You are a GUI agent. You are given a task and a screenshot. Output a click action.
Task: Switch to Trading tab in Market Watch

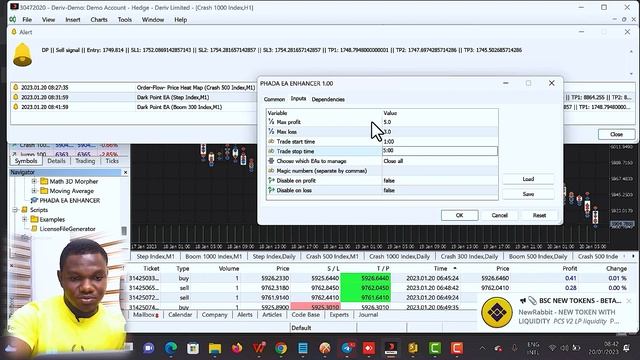click(85, 161)
